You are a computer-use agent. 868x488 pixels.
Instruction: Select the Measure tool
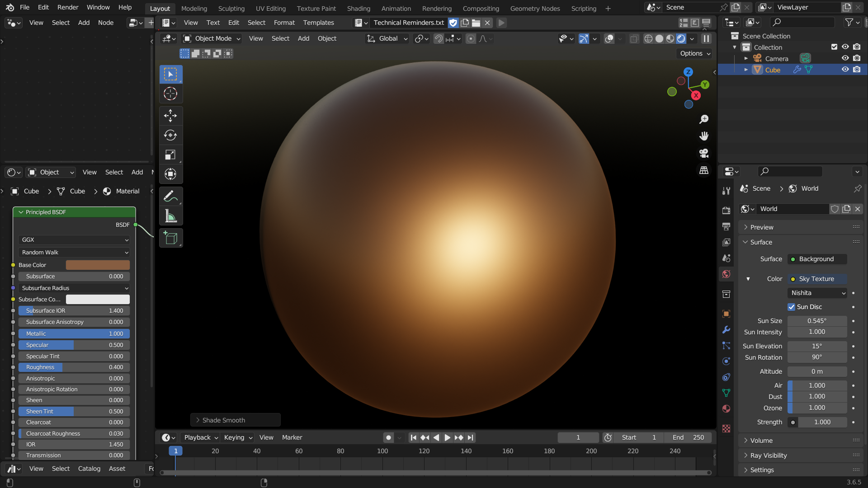click(170, 216)
